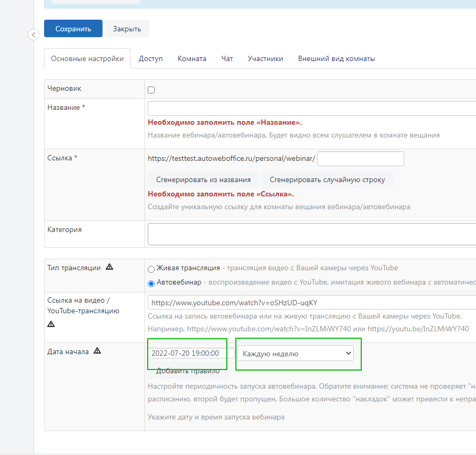Switch to Внешний вид комнаты tab
This screenshot has height=455, width=476.
pyautogui.click(x=336, y=59)
